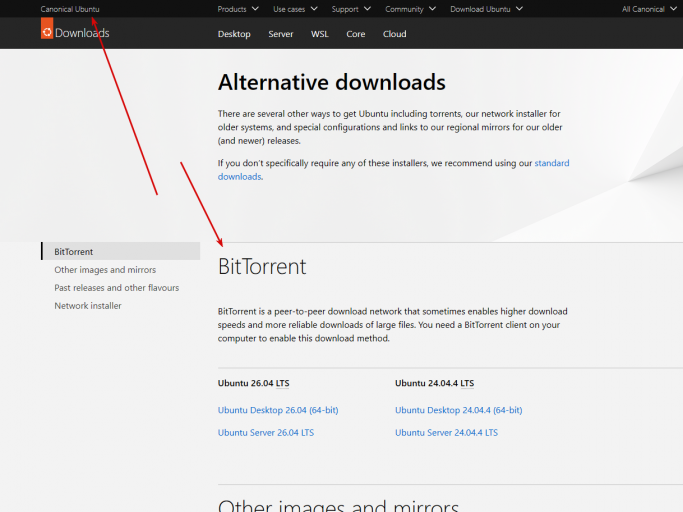Image resolution: width=683 pixels, height=512 pixels.
Task: Download Ubuntu Desktop 26.04 (64-bit) torrent
Action: 278,410
